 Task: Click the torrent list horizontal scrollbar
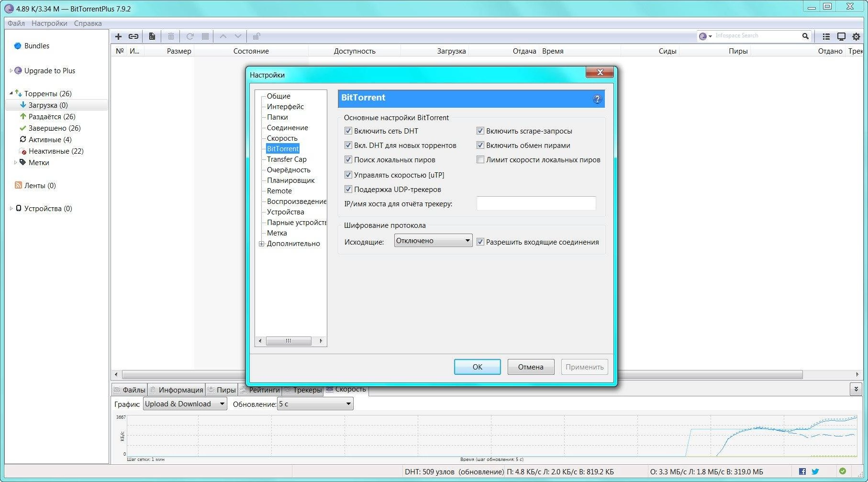point(462,374)
